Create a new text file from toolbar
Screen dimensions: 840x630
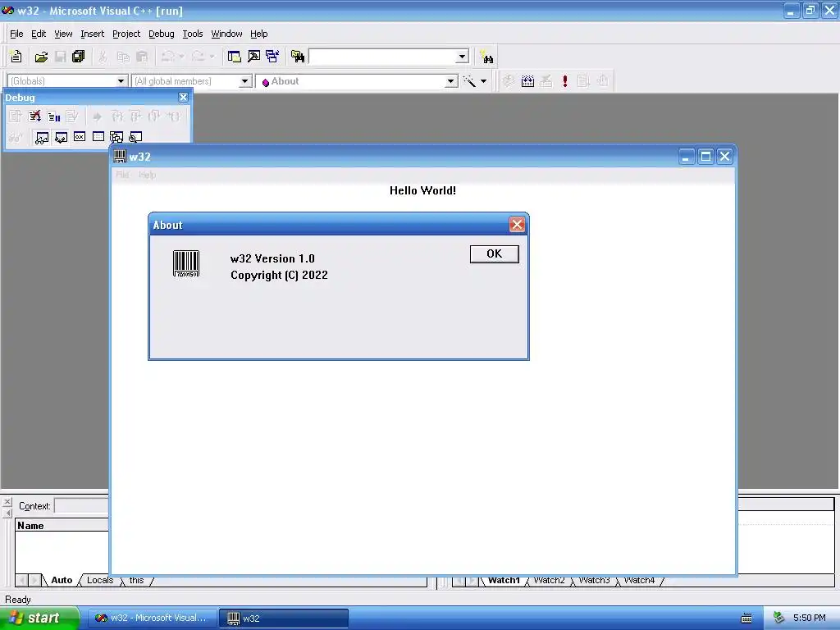[16, 57]
